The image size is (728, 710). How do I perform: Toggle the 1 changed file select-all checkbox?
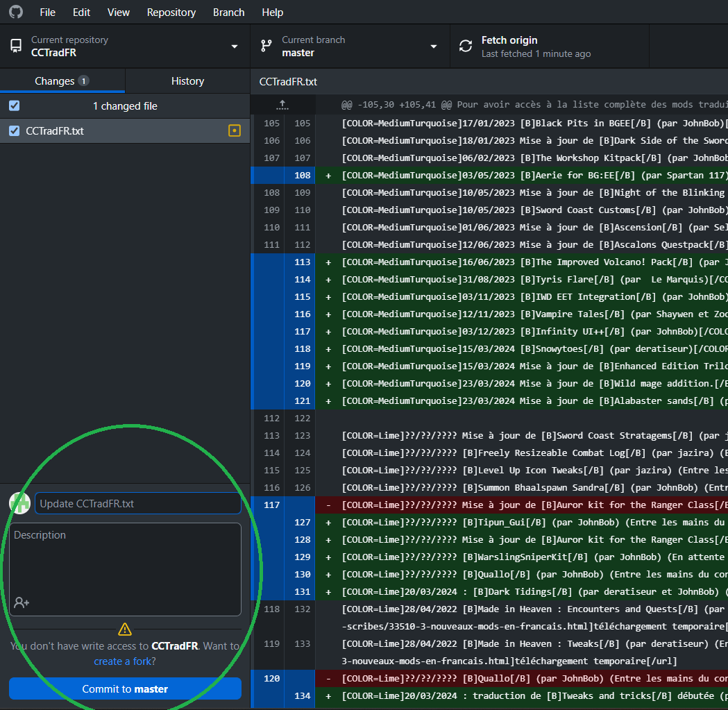pos(15,106)
